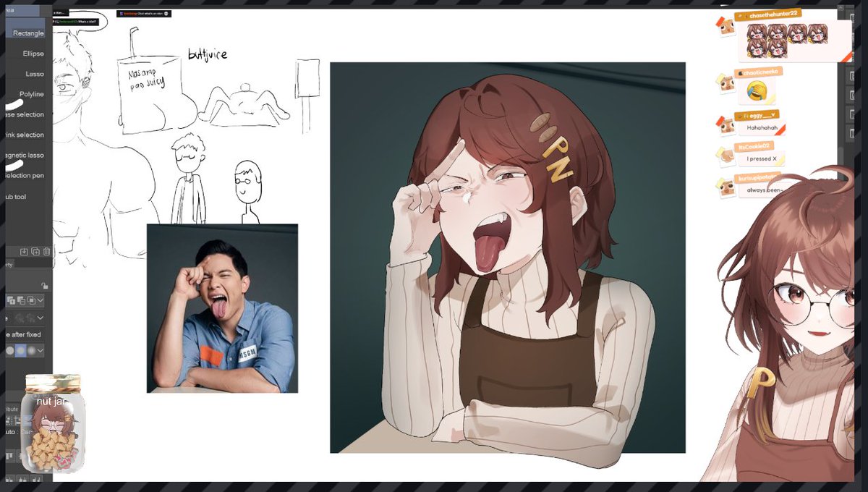This screenshot has width=868, height=492.
Task: Click the reference photo of the man
Action: (222, 308)
